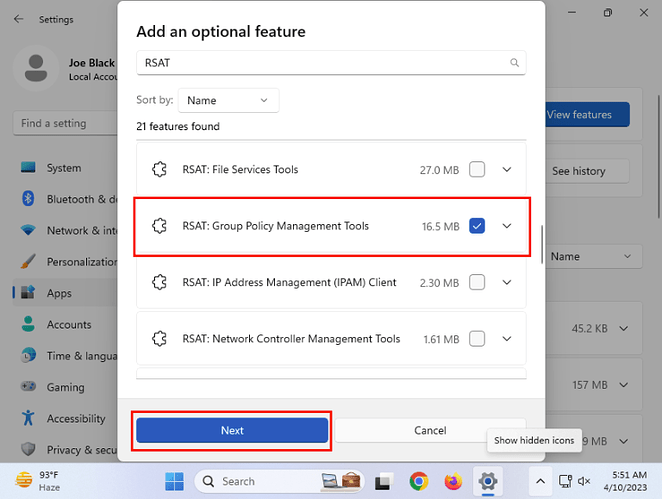Click View features button in Settings
Viewport: 662px width, 499px height.
coord(587,114)
